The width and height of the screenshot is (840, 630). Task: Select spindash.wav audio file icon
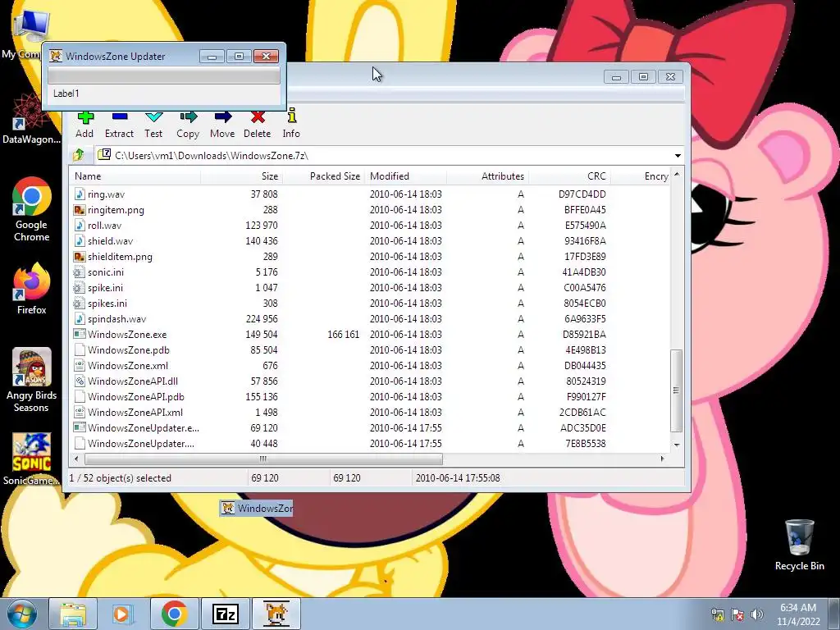(80, 319)
